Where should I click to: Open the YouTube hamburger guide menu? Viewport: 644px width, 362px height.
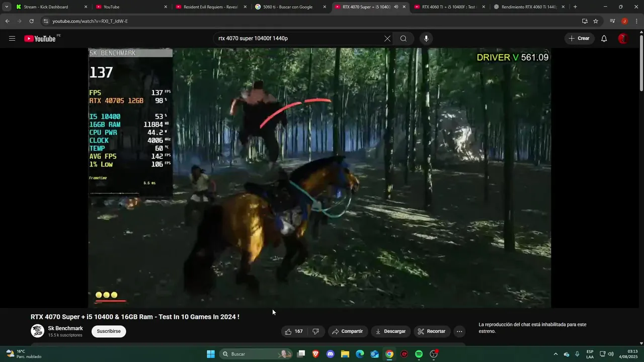pos(12,39)
